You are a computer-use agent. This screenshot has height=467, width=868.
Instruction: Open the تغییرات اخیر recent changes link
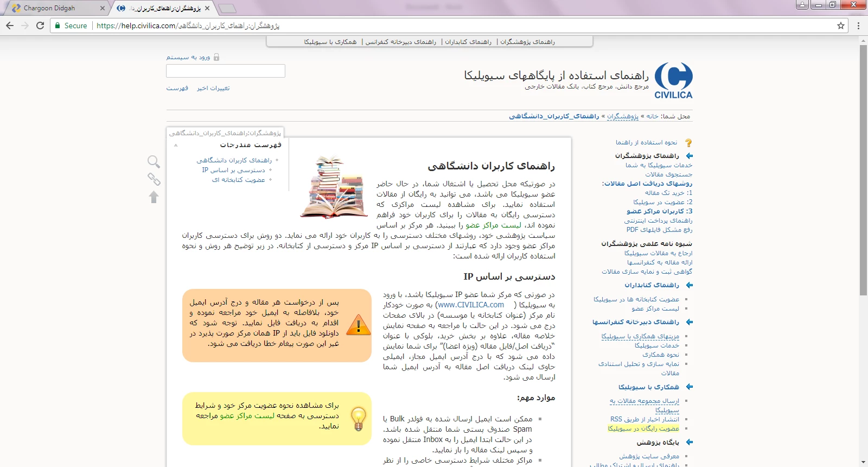pos(213,88)
